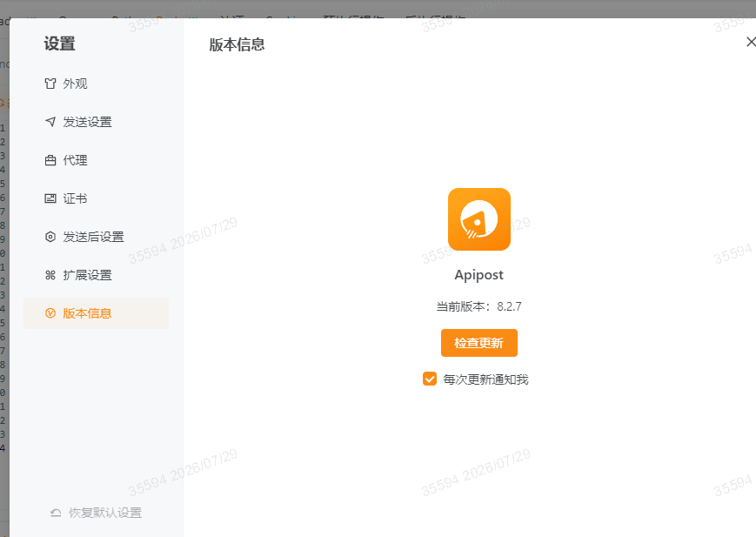Open the 外观 settings tab
756x537 pixels.
[96, 84]
